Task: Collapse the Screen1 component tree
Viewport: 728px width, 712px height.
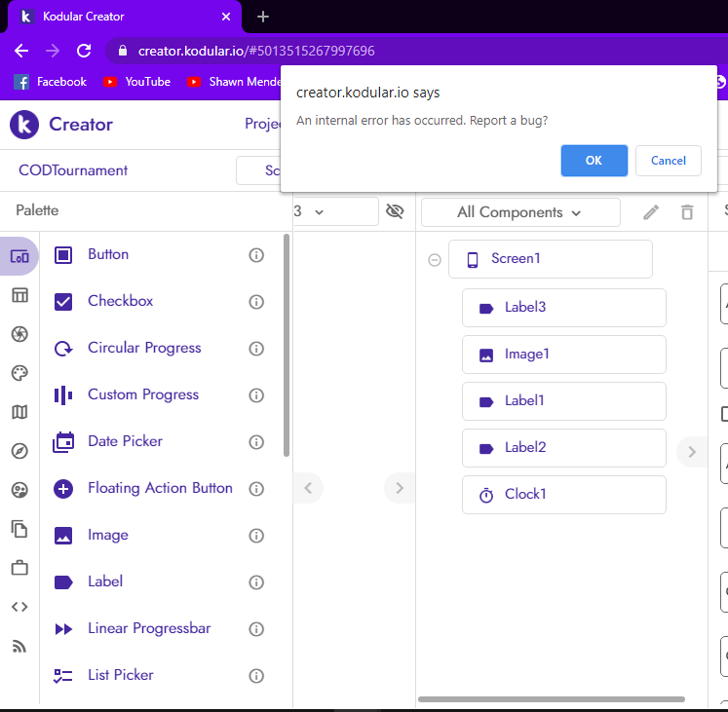Action: click(435, 260)
